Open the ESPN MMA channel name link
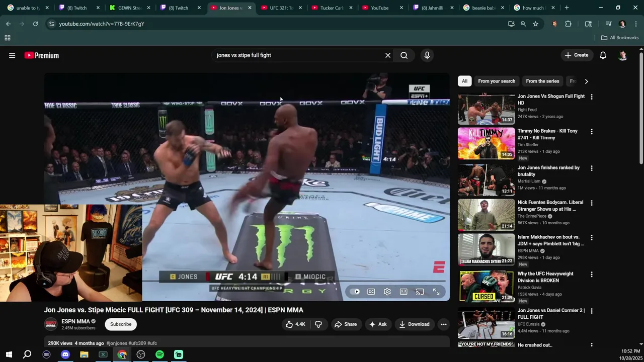The image size is (644, 362). 75,321
